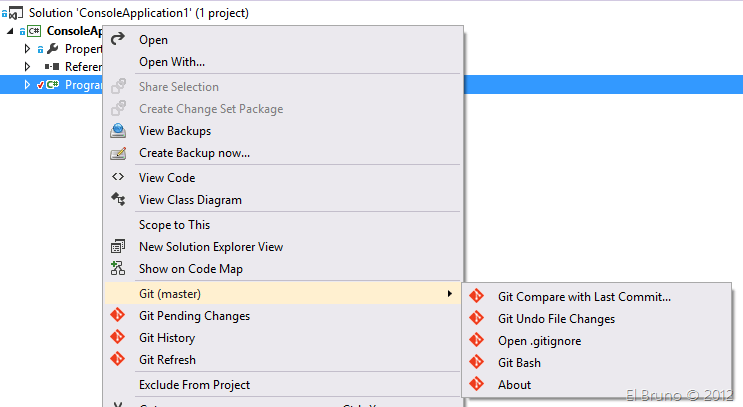Open .gitignore from Git submenu

tap(539, 341)
